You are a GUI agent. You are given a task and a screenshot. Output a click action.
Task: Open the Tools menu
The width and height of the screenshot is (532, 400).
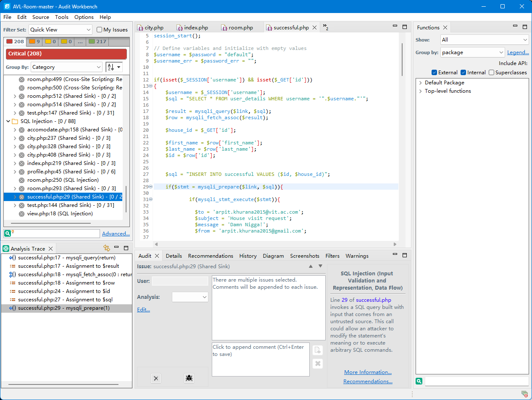pyautogui.click(x=61, y=17)
